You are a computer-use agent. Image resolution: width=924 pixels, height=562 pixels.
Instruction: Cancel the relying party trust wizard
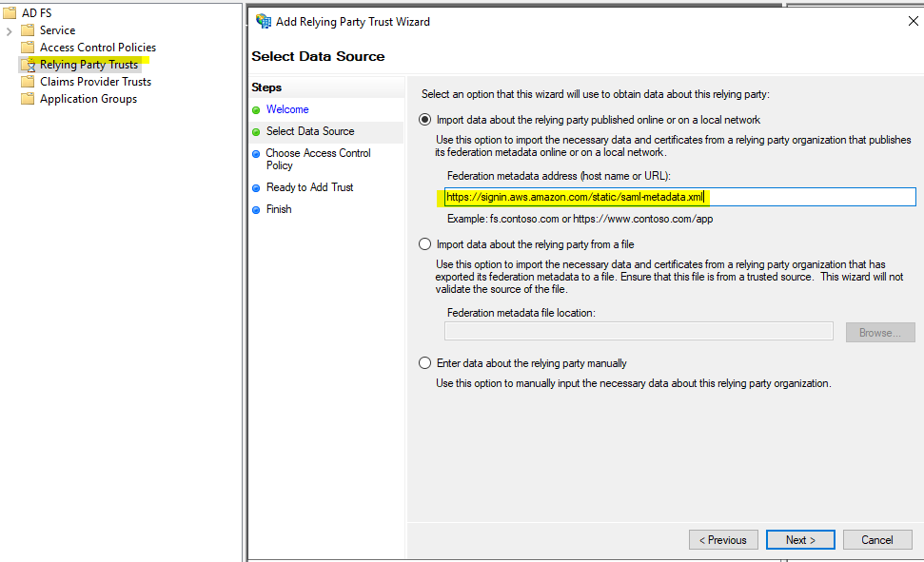coord(877,539)
